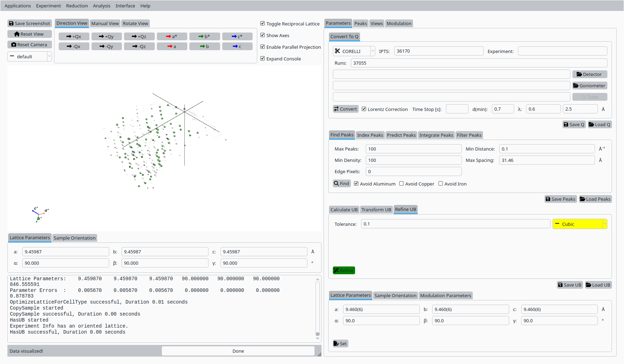Screen dimensions: 624x364
Task: Click the Reset Camera button
Action: (x=30, y=45)
